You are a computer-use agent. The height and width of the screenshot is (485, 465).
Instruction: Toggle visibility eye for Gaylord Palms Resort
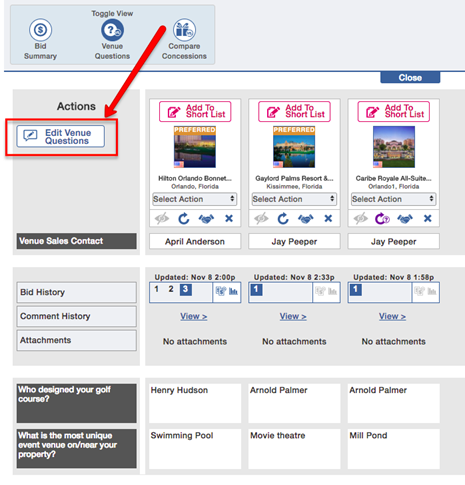(261, 219)
